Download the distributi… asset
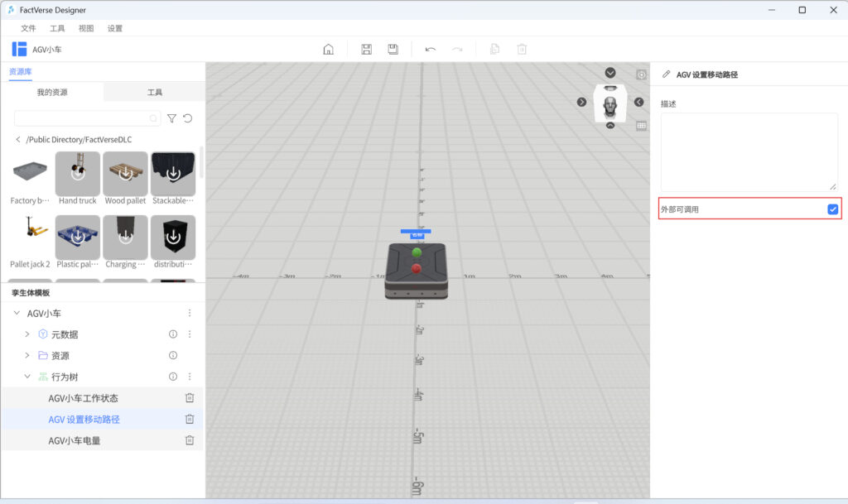This screenshot has width=848, height=504. point(173,238)
